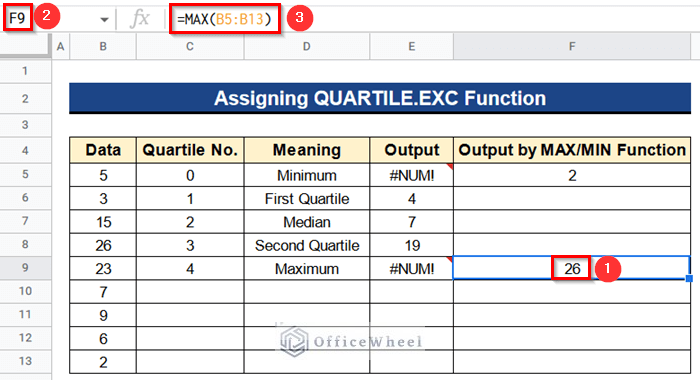Select column D header

[x=307, y=46]
